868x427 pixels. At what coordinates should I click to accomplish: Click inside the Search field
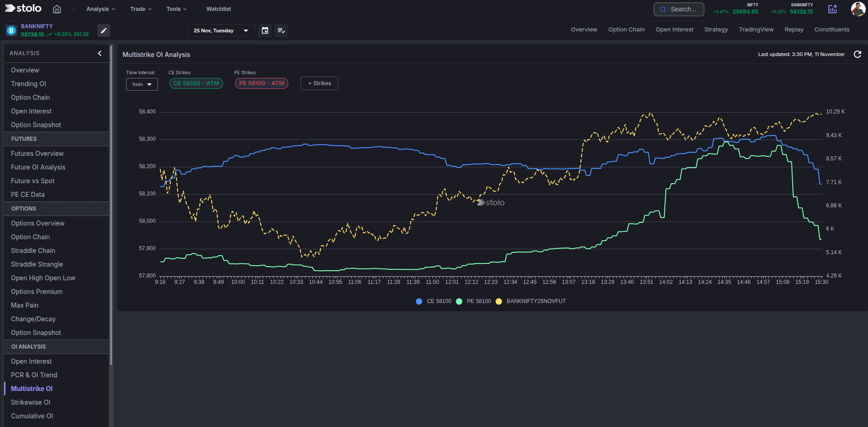coord(682,9)
